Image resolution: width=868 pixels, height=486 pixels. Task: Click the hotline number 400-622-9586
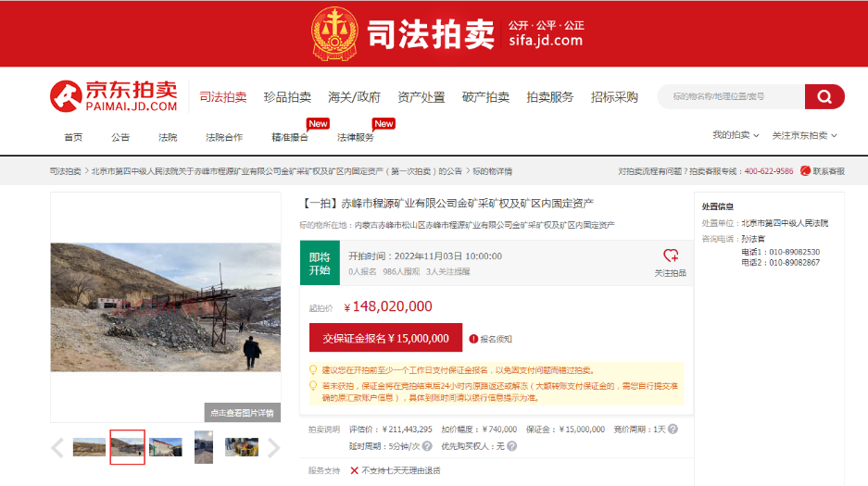(768, 171)
